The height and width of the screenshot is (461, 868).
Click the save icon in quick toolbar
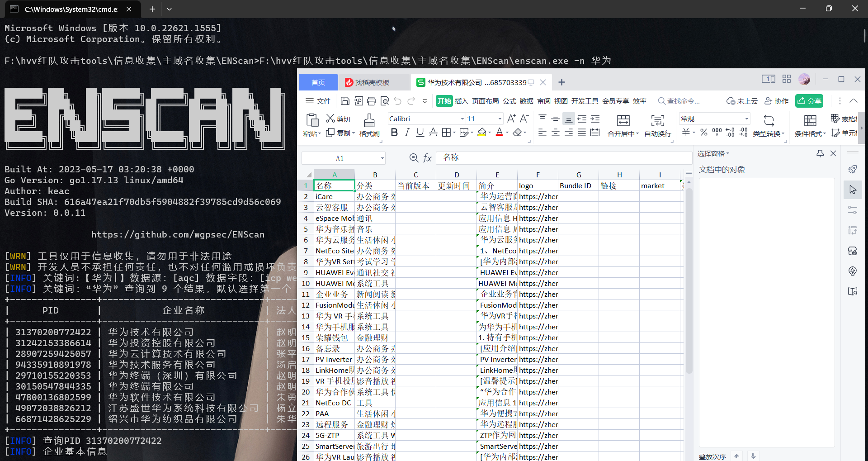point(345,101)
